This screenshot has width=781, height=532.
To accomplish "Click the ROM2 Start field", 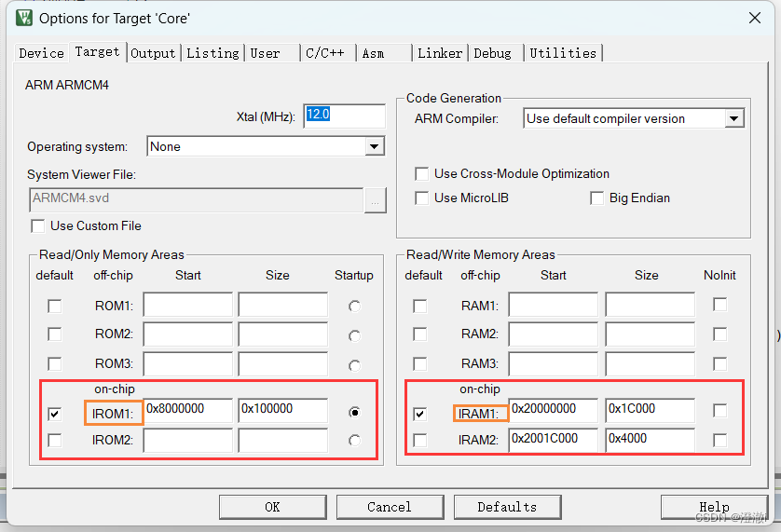I will pos(187,334).
